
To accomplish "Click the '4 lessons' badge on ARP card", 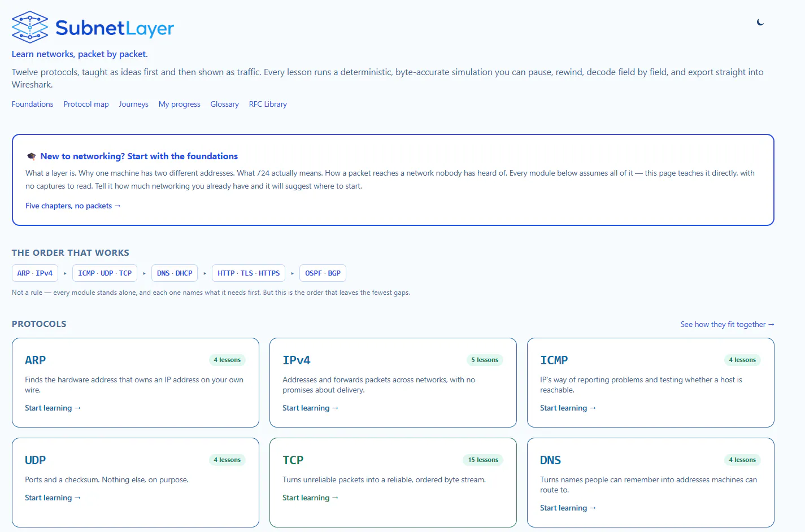I will point(227,360).
